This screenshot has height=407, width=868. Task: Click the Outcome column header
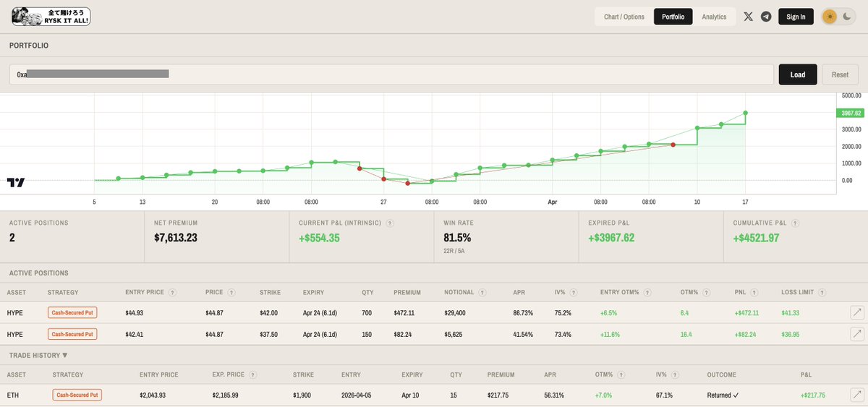click(721, 375)
